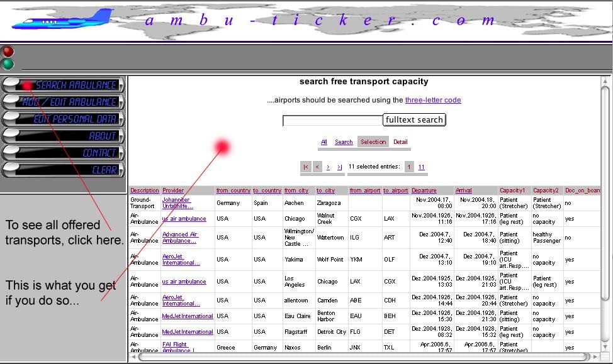Open AeroJet International link for Yakima flight

(181, 260)
